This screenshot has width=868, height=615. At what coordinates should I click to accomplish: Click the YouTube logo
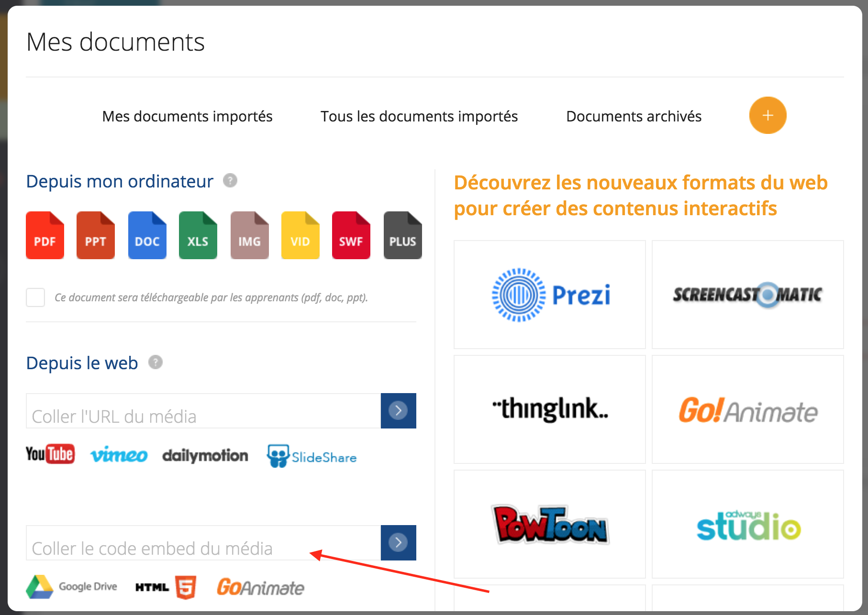pyautogui.click(x=50, y=454)
